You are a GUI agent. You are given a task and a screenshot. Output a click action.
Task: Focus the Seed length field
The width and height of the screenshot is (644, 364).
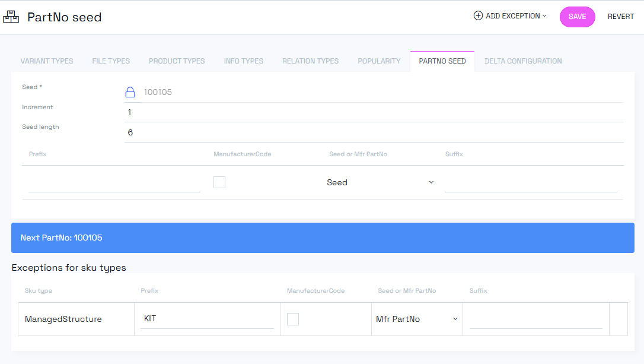coord(374,132)
